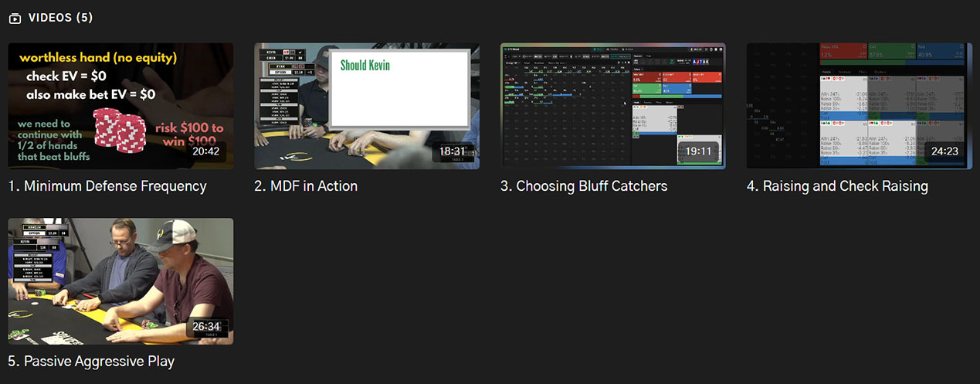Image resolution: width=980 pixels, height=384 pixels.
Task: Click the 'VIDEOS (5)' heading text
Action: [61, 18]
